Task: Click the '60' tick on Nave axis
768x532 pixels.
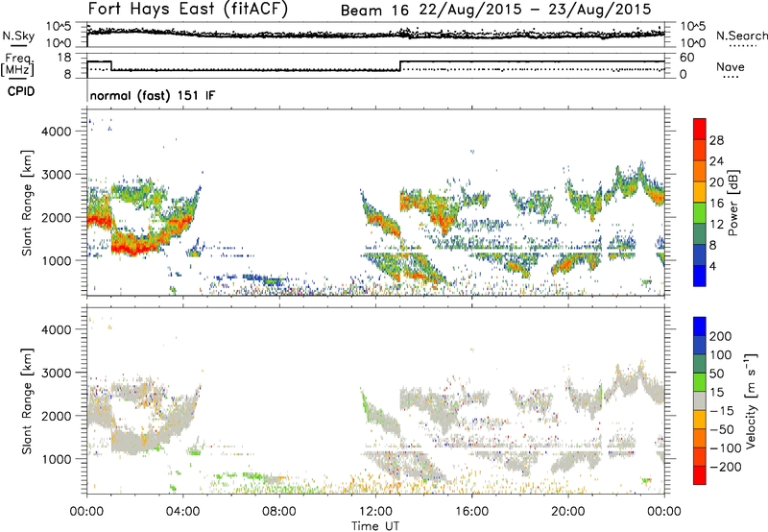Action: pos(687,58)
